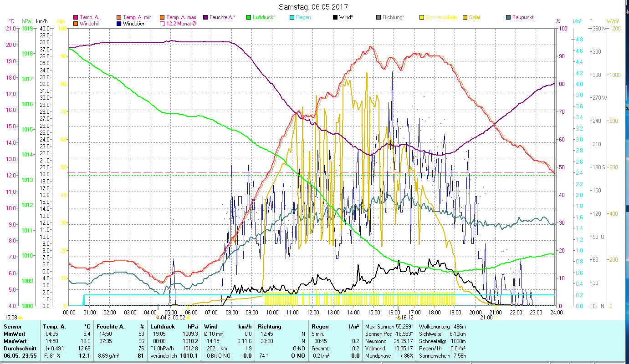This screenshot has height=364, width=629.
Task: Click the minimum temperature value 5.4
Action: 86,334
